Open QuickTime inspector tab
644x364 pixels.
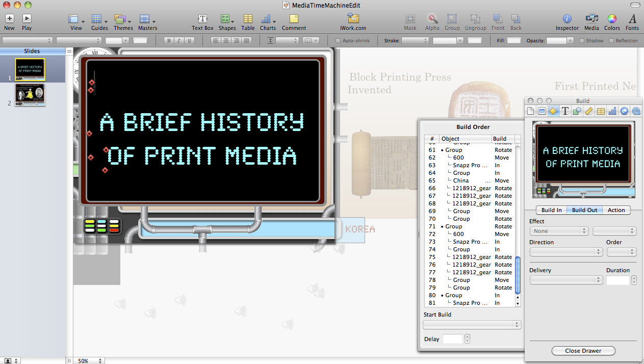[x=636, y=111]
